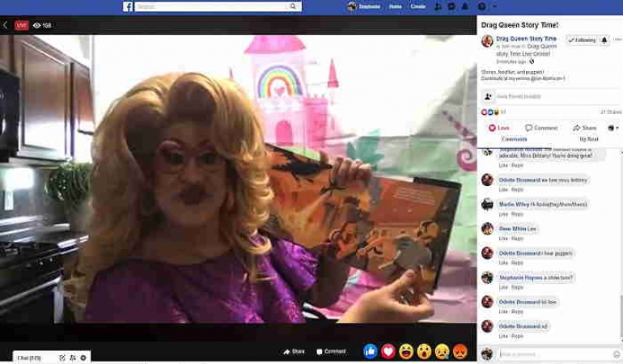React with the Angry emoji

click(460, 351)
